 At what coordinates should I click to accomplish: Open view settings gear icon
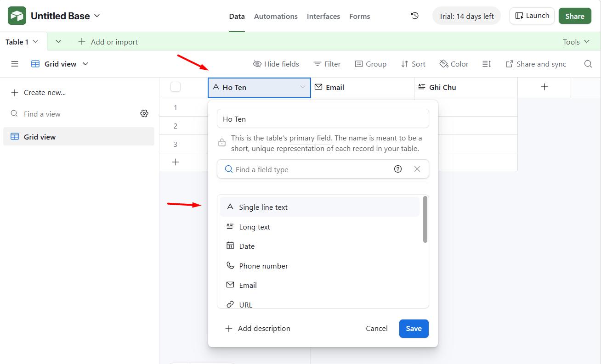[x=144, y=113]
